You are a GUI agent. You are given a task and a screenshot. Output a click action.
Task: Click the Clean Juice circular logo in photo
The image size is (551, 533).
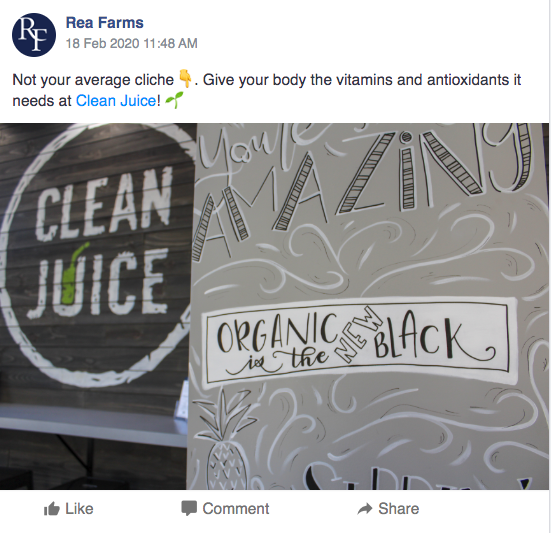tap(97, 254)
